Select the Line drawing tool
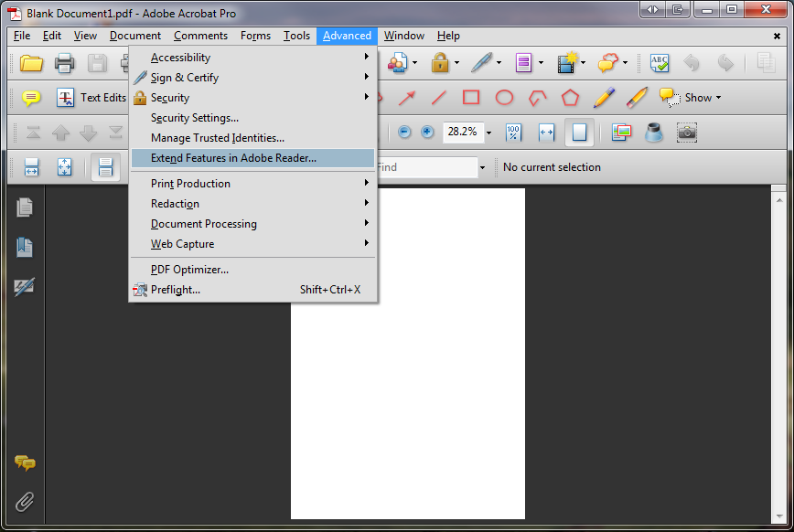This screenshot has width=794, height=532. pyautogui.click(x=439, y=97)
